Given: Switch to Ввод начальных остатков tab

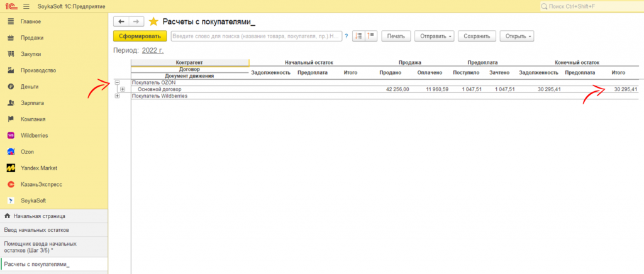Looking at the screenshot, I should click(41, 230).
